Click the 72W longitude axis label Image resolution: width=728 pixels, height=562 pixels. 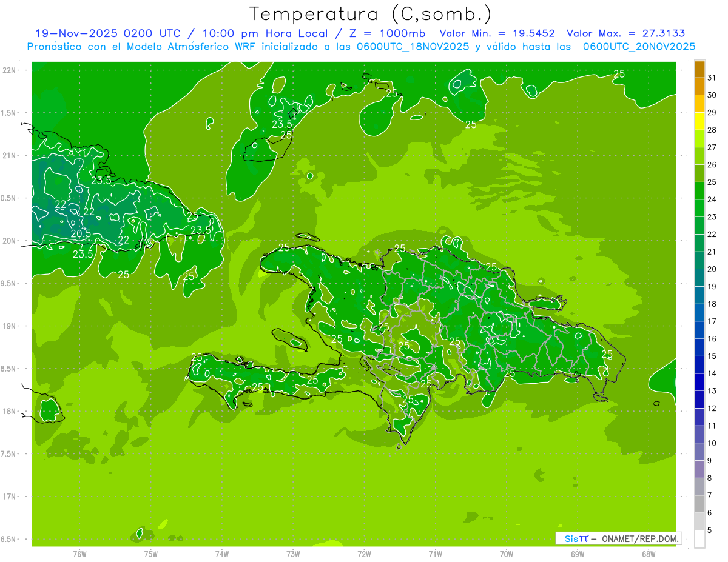point(365,554)
